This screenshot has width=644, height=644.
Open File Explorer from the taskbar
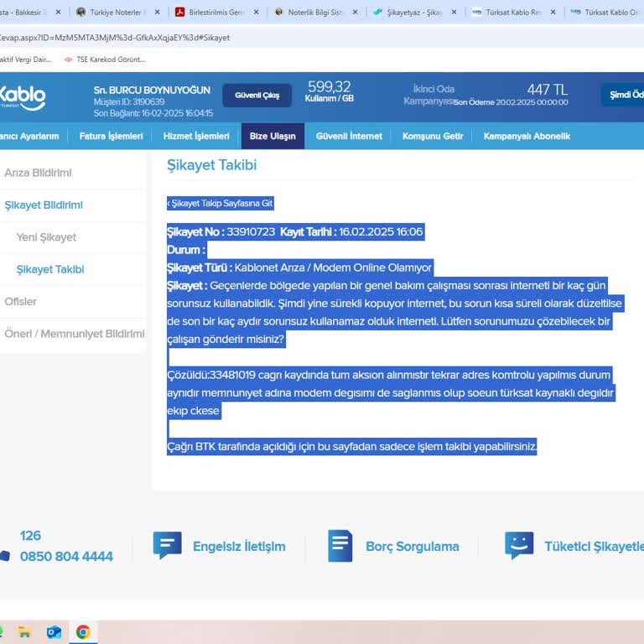(x=24, y=632)
